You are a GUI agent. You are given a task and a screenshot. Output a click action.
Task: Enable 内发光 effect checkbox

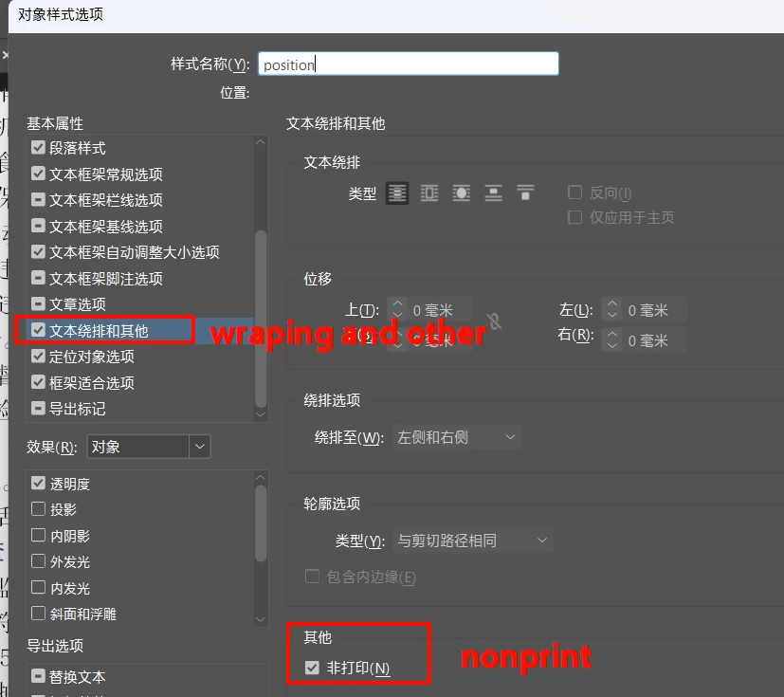pos(38,587)
